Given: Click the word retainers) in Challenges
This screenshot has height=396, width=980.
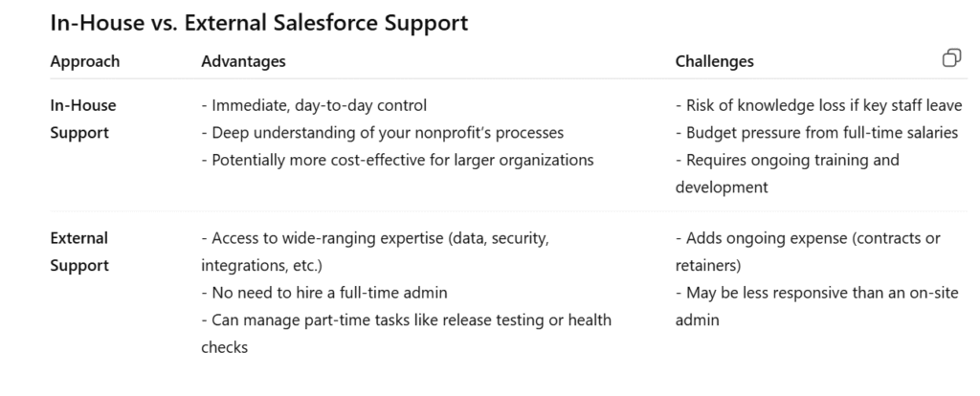Looking at the screenshot, I should tap(708, 266).
